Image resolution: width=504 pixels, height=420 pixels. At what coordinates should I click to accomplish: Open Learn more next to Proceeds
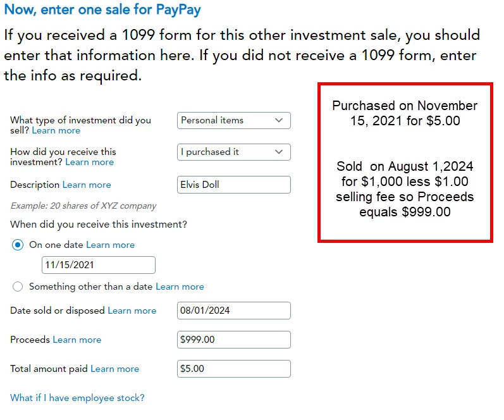click(77, 340)
